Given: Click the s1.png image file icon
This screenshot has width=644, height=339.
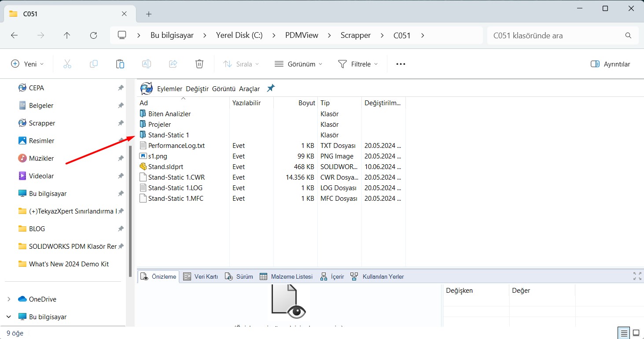Looking at the screenshot, I should pos(143,156).
